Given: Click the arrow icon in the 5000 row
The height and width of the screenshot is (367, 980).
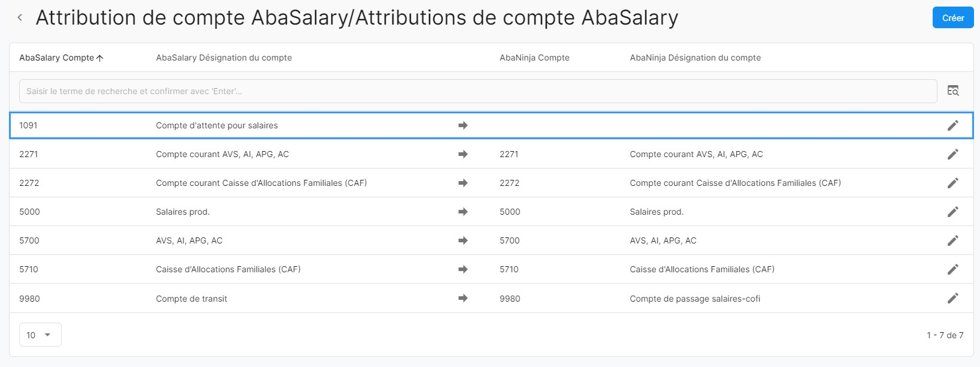Looking at the screenshot, I should (x=462, y=212).
